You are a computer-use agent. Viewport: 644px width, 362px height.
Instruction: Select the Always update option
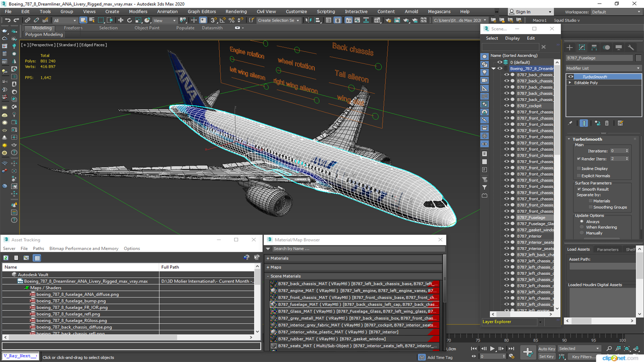(x=582, y=222)
